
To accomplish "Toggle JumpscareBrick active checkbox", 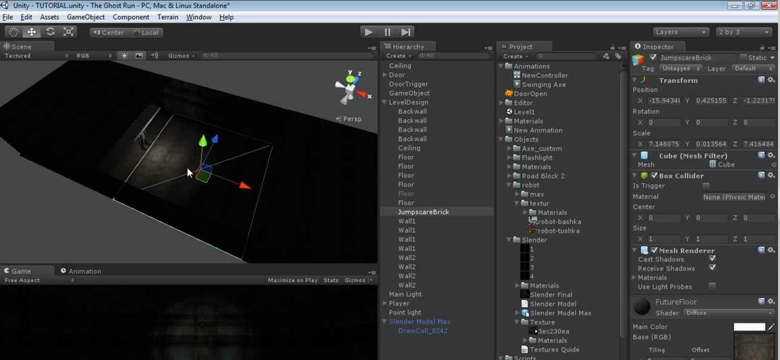I will point(653,58).
